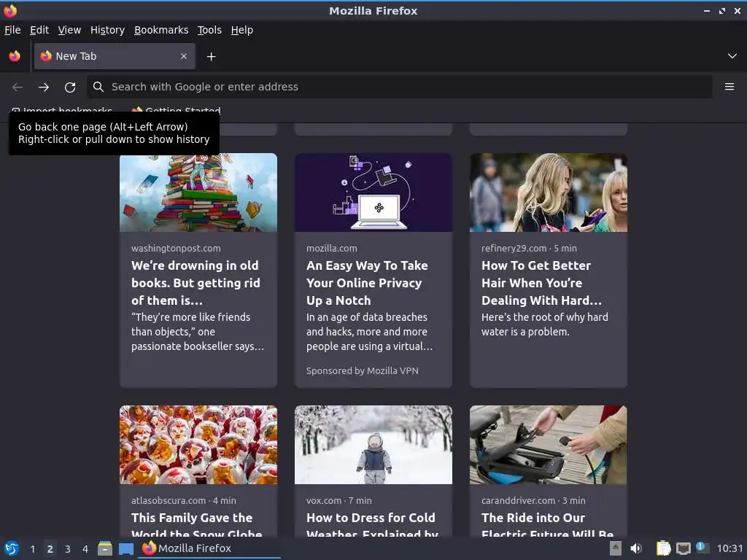Close the New Tab tab
Screen dimensions: 747x560
tap(184, 56)
